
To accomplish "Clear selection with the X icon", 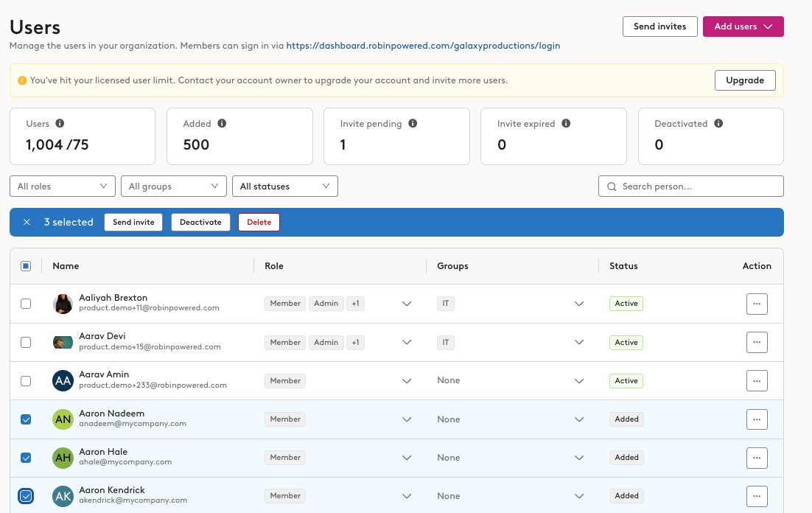I will [27, 223].
